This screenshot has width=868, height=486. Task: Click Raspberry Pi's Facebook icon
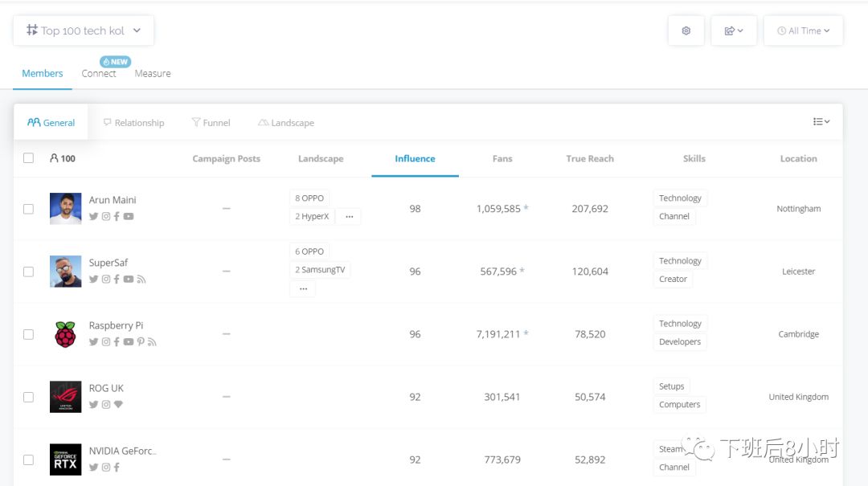pos(117,342)
